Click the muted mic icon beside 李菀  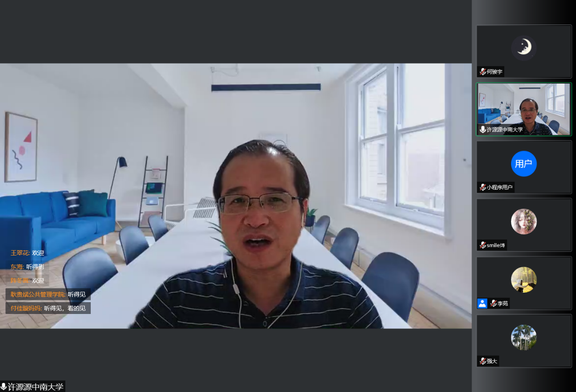click(x=493, y=303)
